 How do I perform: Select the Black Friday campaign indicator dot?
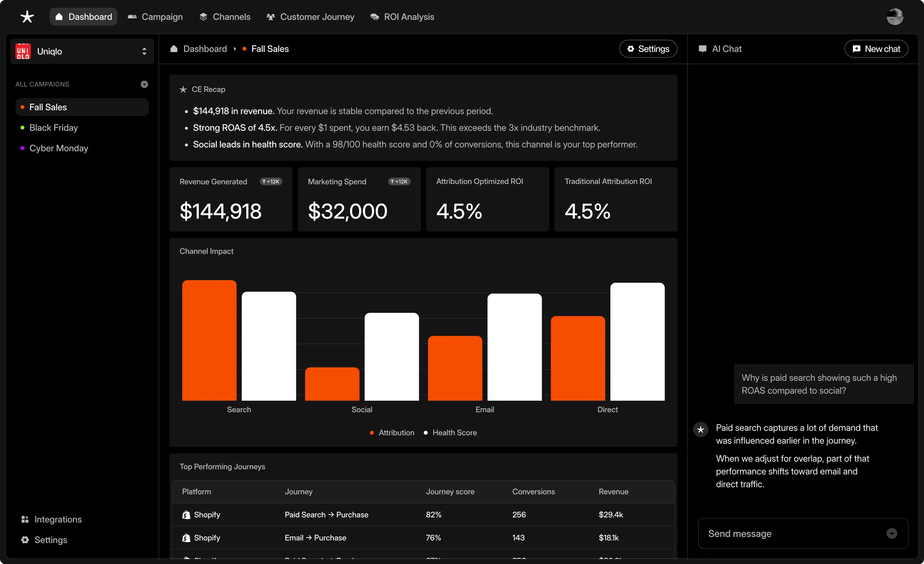[22, 128]
